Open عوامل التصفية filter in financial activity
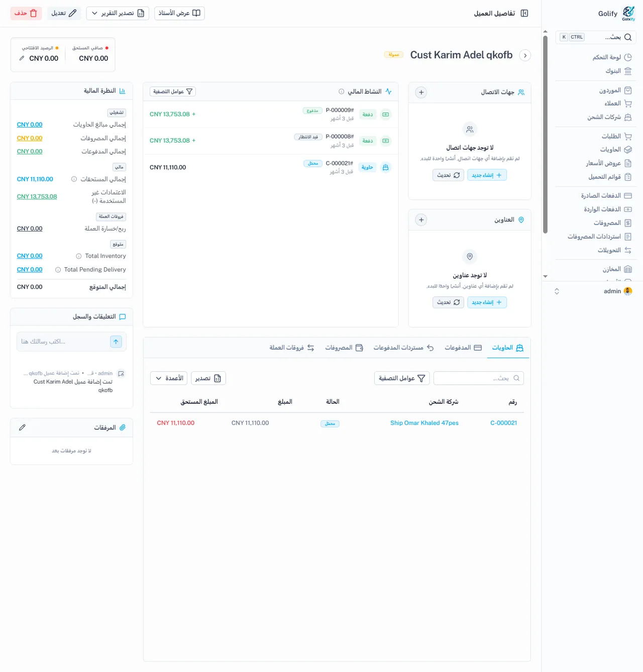This screenshot has width=643, height=672. [173, 91]
